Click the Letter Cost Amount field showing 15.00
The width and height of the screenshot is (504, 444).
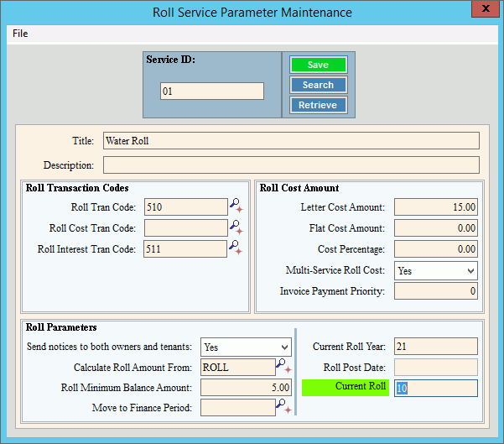436,206
